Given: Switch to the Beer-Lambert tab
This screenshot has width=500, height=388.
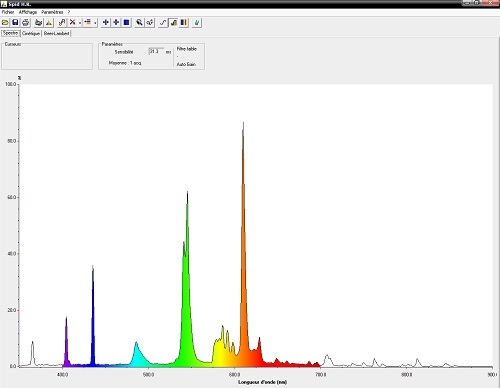Looking at the screenshot, I should click(57, 33).
